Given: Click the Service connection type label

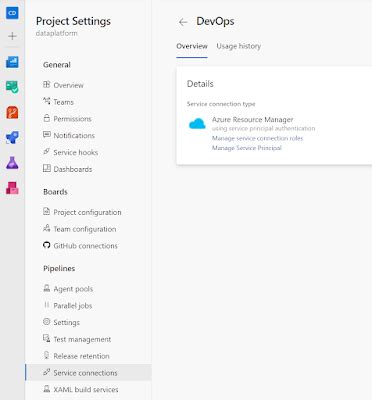Looking at the screenshot, I should click(221, 104).
